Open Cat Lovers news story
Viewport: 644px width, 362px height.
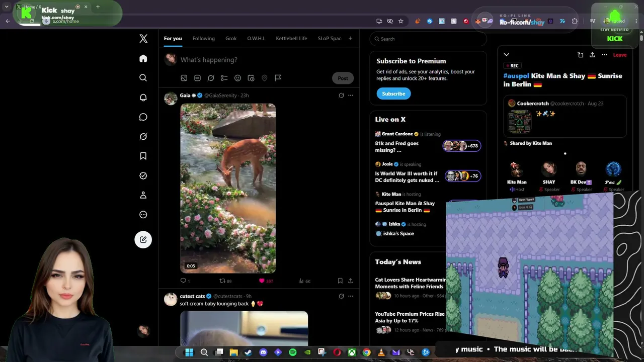410,288
